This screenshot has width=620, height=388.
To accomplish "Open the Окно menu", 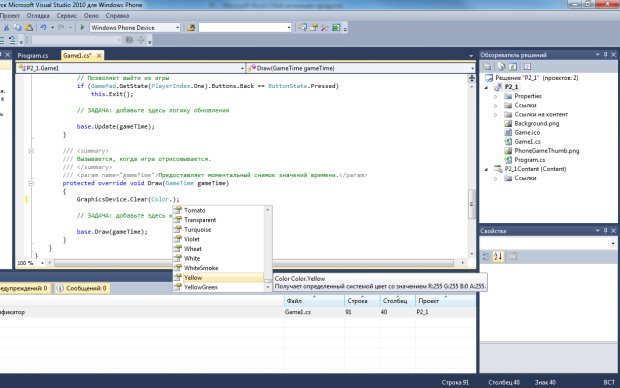I will (x=91, y=16).
